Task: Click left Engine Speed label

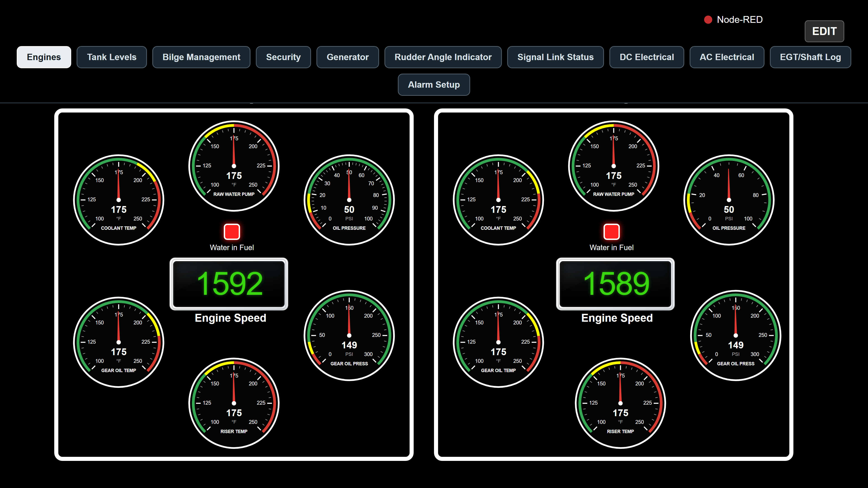Action: 231,318
